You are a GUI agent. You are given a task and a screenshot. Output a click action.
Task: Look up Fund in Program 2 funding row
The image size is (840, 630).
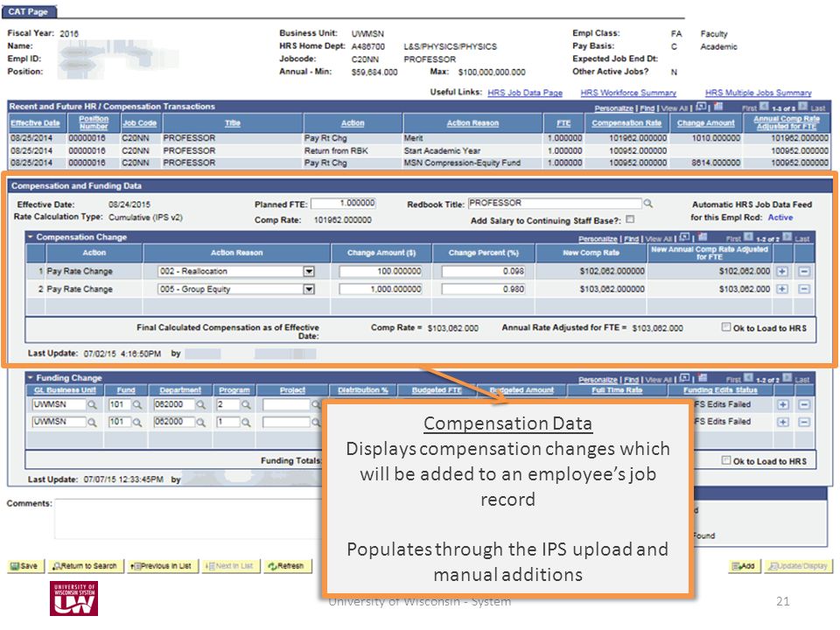click(x=137, y=405)
